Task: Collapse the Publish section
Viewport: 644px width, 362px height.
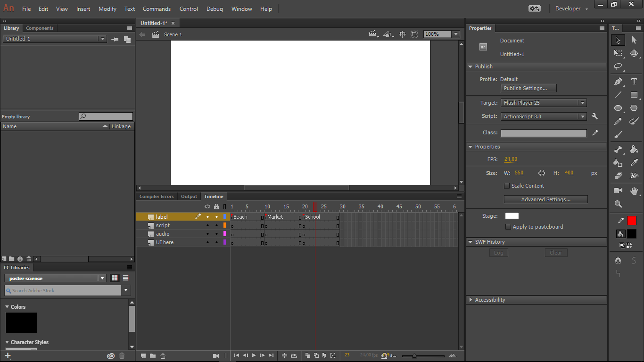Action: point(470,67)
